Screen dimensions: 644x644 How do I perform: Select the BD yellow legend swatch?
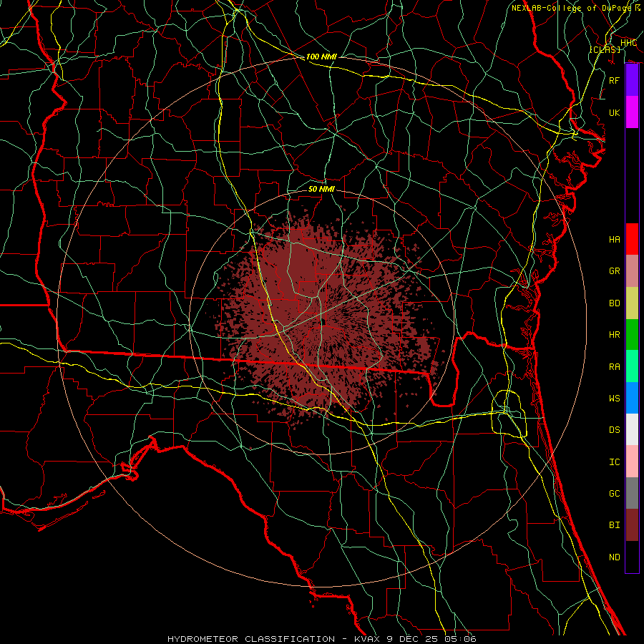[x=632, y=303]
